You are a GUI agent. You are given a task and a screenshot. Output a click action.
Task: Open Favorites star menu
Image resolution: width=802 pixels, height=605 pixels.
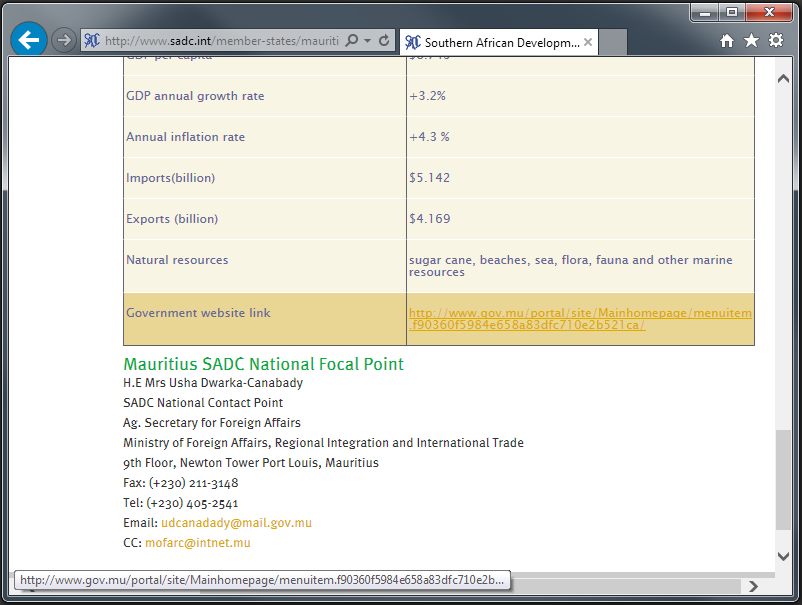pyautogui.click(x=751, y=40)
